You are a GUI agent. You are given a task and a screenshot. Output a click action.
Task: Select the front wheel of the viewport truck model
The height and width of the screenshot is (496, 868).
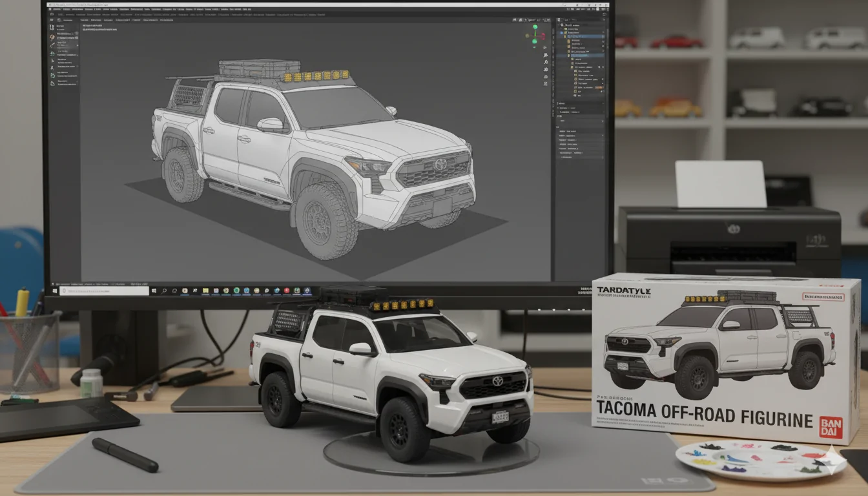(x=325, y=221)
